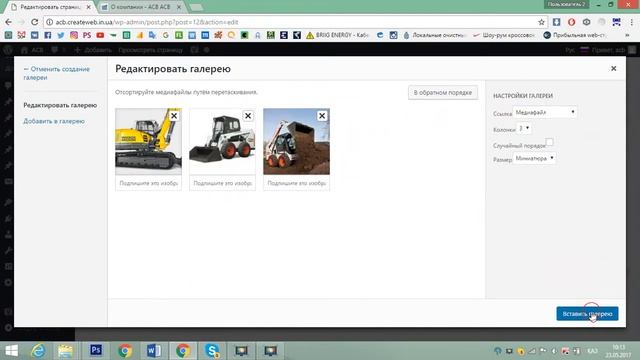This screenshot has width=640, height=360.
Task: Open the columns dropdown set to 3
Action: 524,128
